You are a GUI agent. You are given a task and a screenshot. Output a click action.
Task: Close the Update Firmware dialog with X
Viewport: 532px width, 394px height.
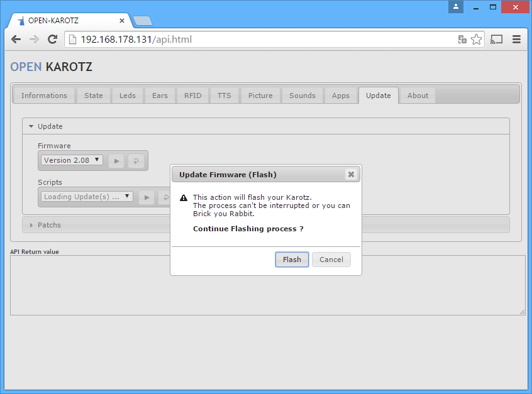(351, 174)
